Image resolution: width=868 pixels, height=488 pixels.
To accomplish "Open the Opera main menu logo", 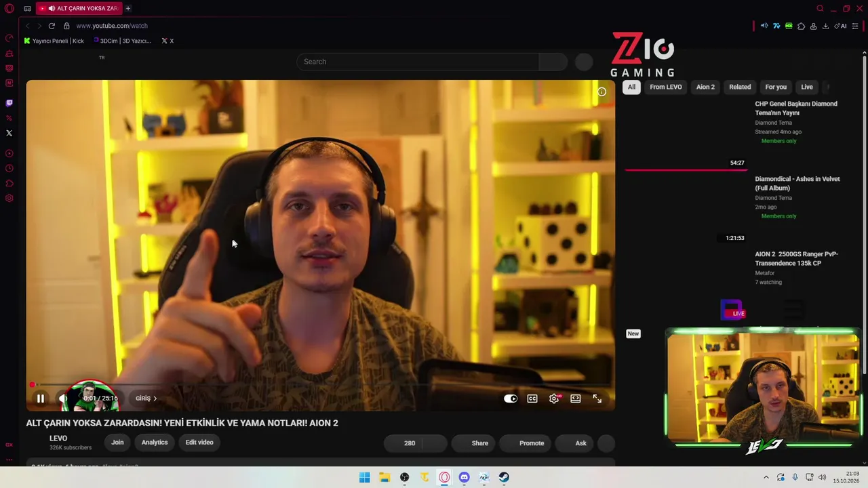I will 9,9.
